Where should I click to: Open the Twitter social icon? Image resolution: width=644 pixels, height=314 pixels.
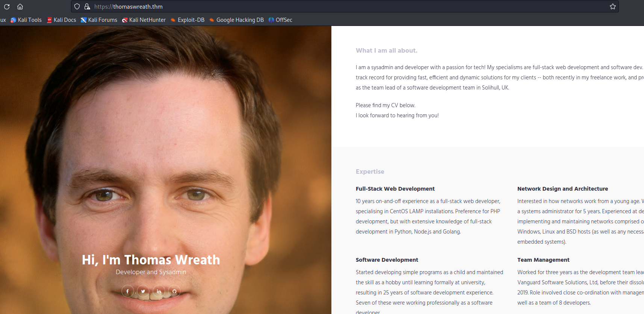click(143, 291)
